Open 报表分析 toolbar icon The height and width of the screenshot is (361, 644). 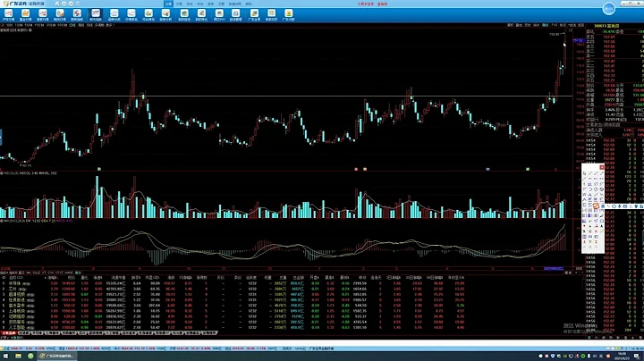coord(165,15)
